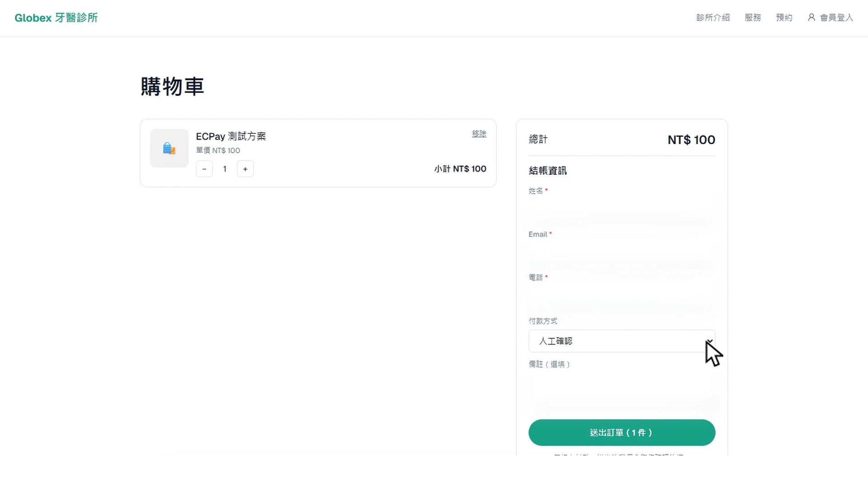
Task: Open 會員登入 login link text
Action: 836,18
